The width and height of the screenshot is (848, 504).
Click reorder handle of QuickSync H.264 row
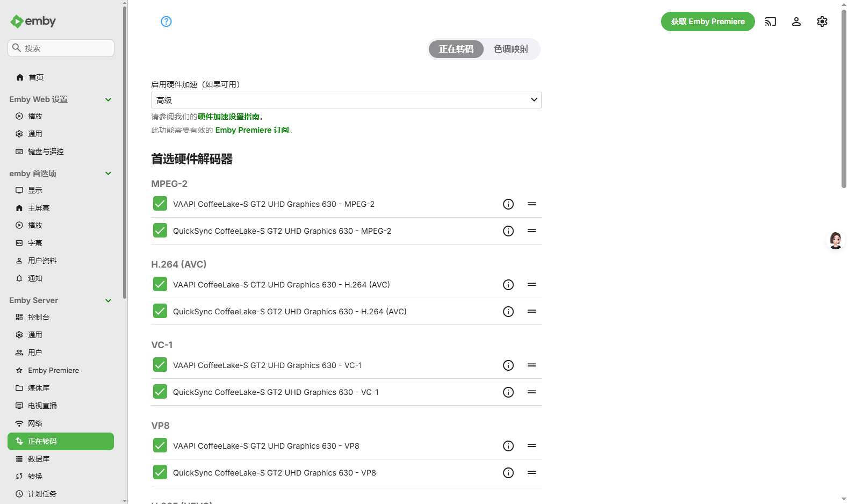[x=532, y=312]
